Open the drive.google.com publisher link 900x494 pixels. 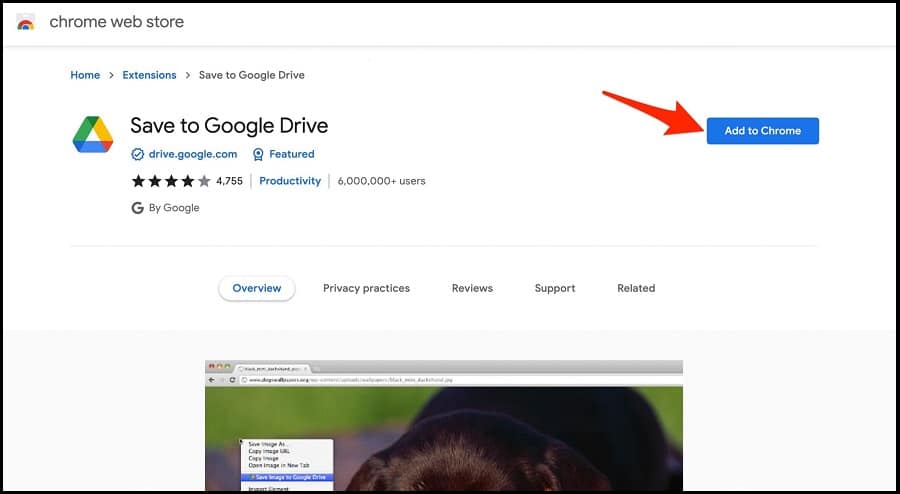193,154
